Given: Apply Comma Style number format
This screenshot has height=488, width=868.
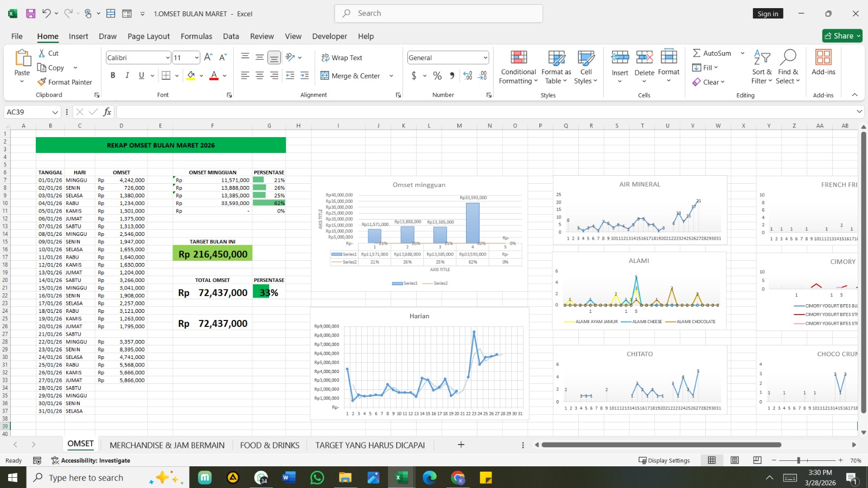Looking at the screenshot, I should click(x=452, y=76).
